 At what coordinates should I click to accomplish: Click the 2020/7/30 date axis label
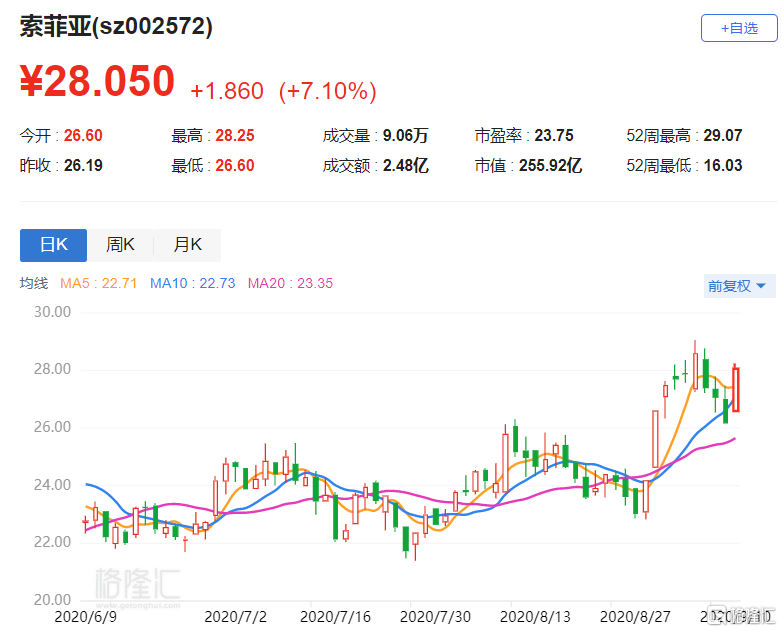[435, 617]
